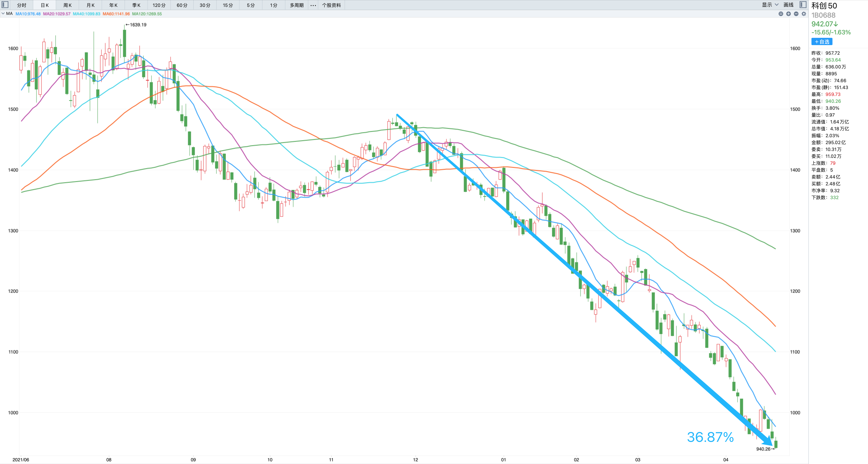The width and height of the screenshot is (868, 464).
Task: Expand the MA indicator chevron
Action: point(3,14)
